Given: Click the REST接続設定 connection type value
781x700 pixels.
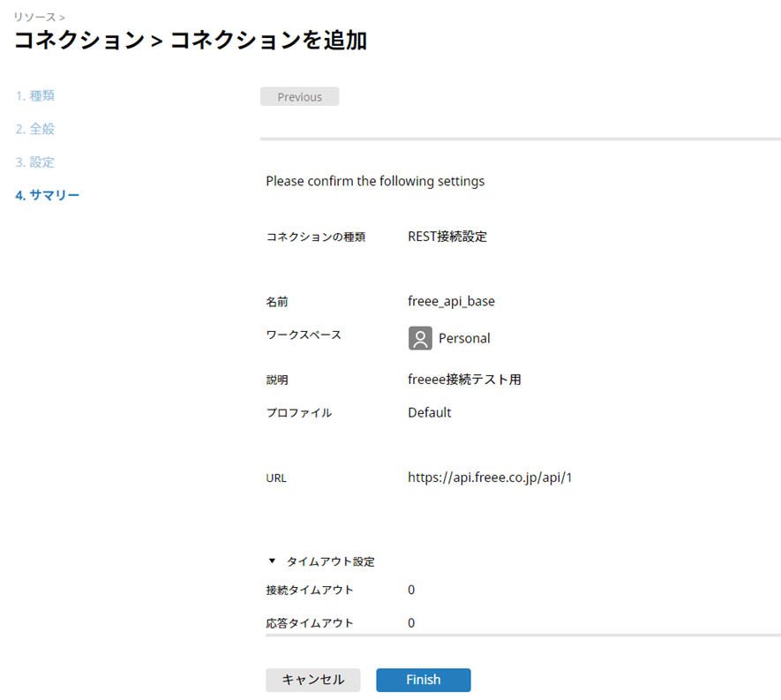Looking at the screenshot, I should 447,237.
